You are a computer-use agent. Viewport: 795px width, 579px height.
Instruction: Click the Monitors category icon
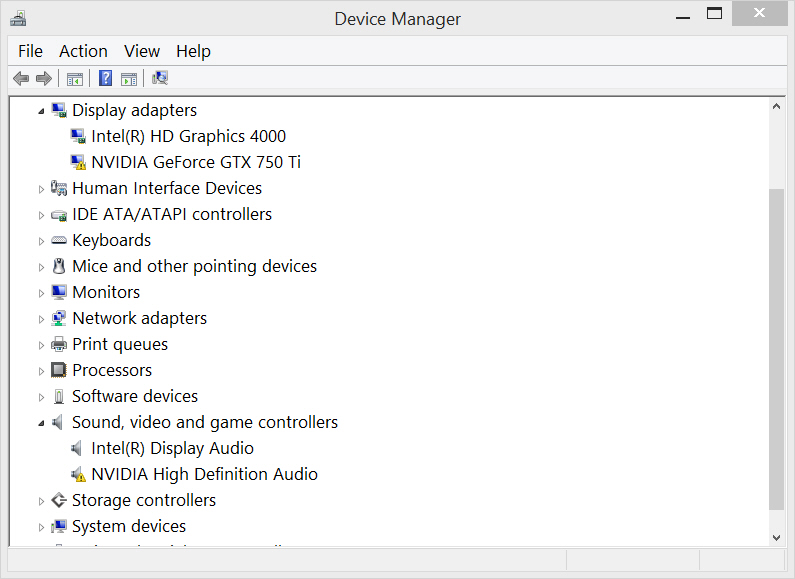tap(59, 292)
